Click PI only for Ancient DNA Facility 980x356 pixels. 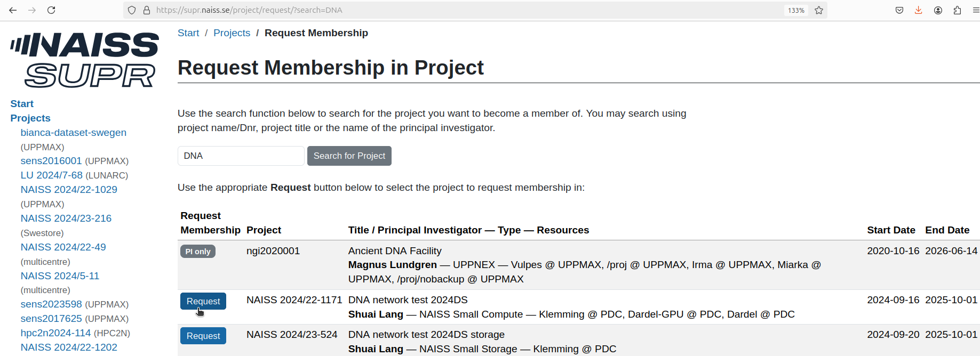[x=197, y=251]
